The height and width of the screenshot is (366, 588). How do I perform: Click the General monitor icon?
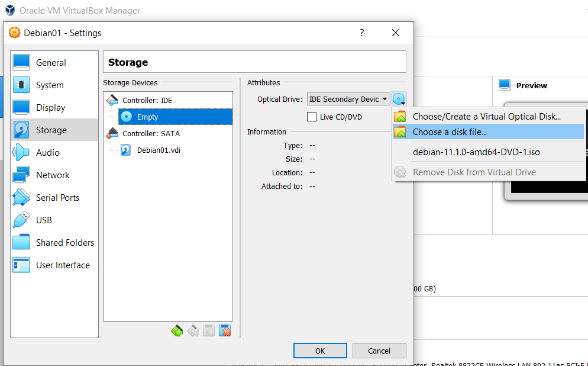[21, 62]
